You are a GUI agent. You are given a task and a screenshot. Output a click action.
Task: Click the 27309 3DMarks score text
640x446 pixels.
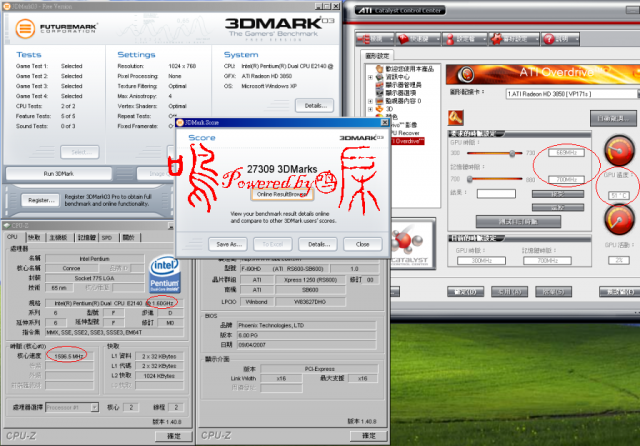click(282, 169)
